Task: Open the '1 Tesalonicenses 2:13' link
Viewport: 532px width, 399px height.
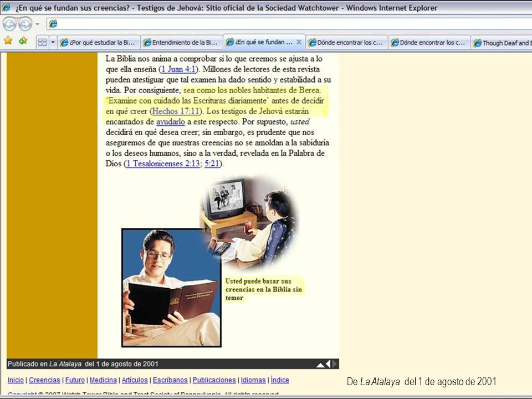Action: click(163, 163)
